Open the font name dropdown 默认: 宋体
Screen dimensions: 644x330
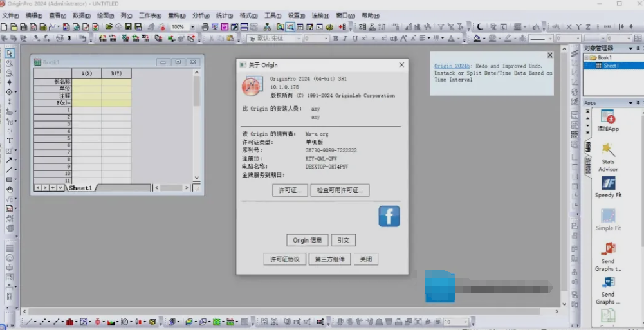[x=299, y=39]
